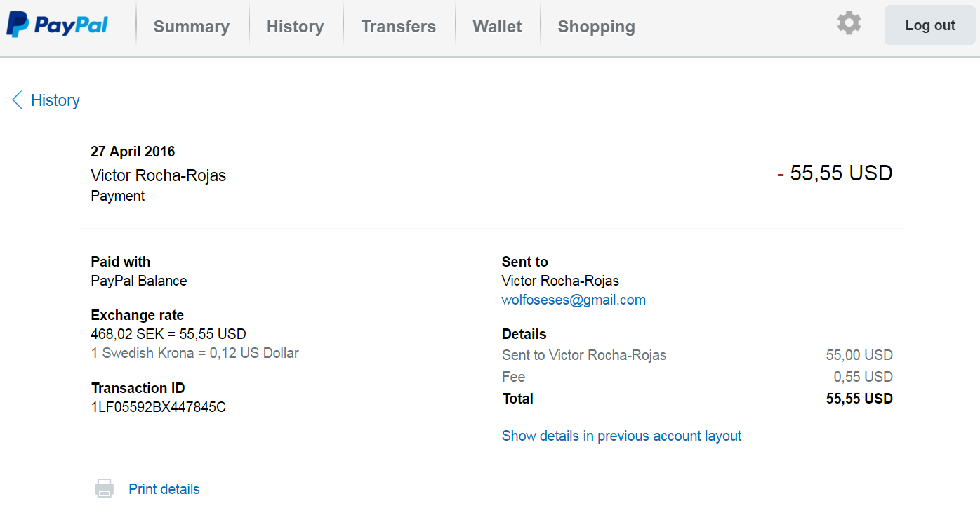Viewport: 980px width, 520px height.
Task: Click the 27 April 2016 date
Action: click(x=133, y=152)
